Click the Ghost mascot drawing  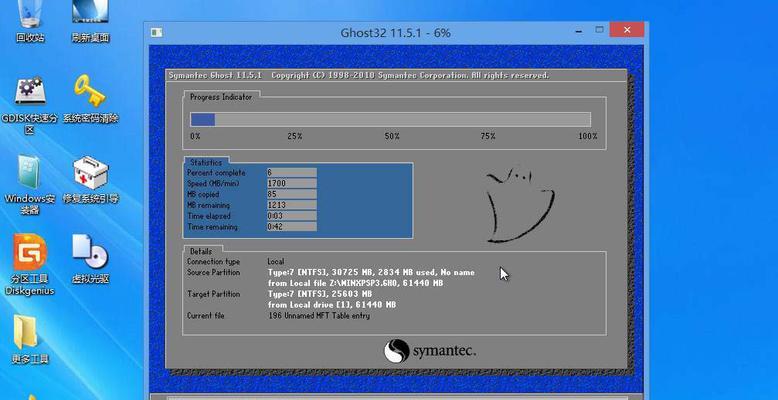click(x=520, y=204)
